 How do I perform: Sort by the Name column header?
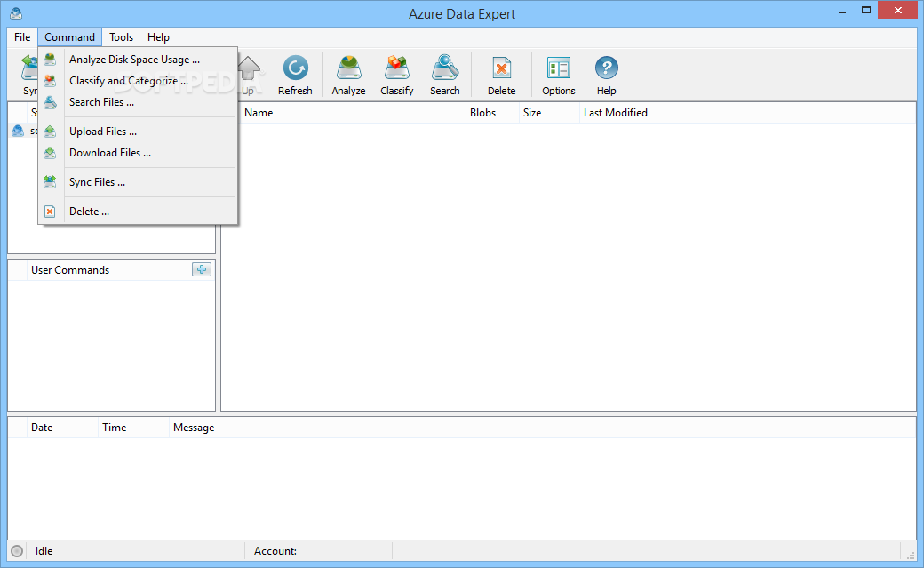tap(353, 113)
